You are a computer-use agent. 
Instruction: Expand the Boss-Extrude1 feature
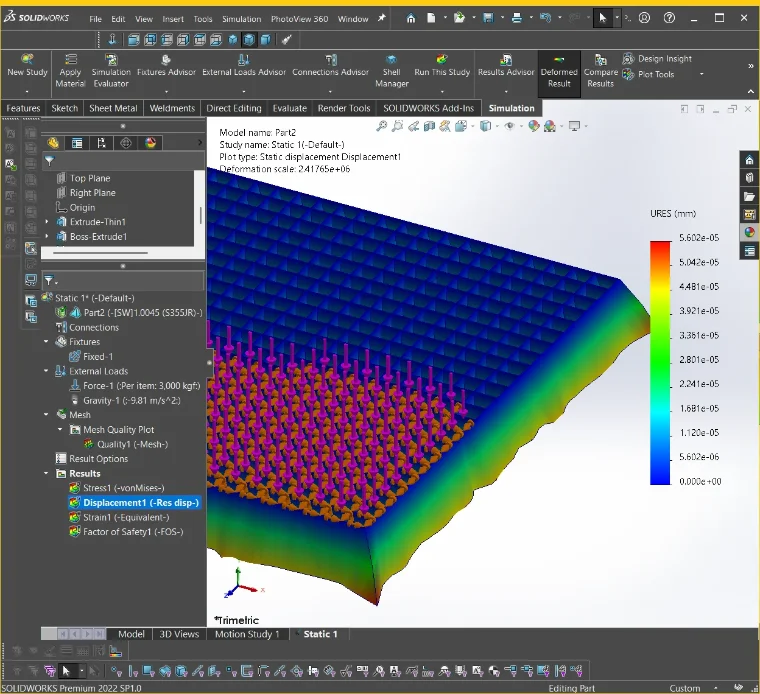(x=47, y=237)
